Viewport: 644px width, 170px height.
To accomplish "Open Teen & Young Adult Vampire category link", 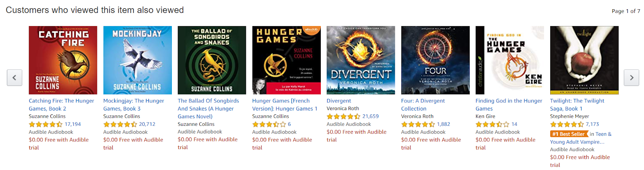I will [x=581, y=138].
